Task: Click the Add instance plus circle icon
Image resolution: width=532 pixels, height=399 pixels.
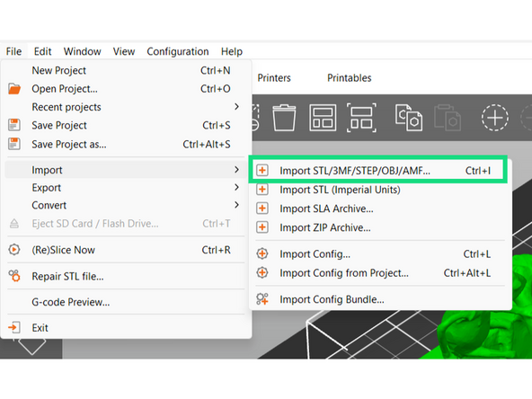Action: click(x=494, y=118)
